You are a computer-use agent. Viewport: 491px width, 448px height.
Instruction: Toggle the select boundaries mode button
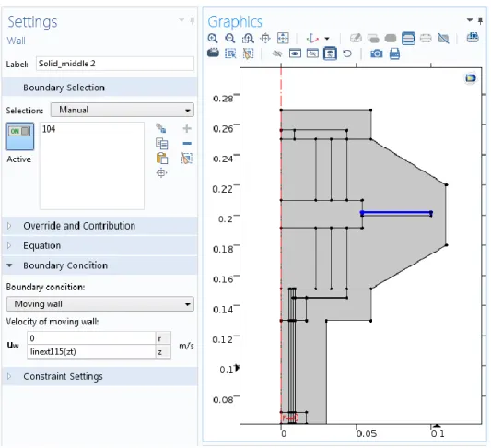click(x=408, y=38)
